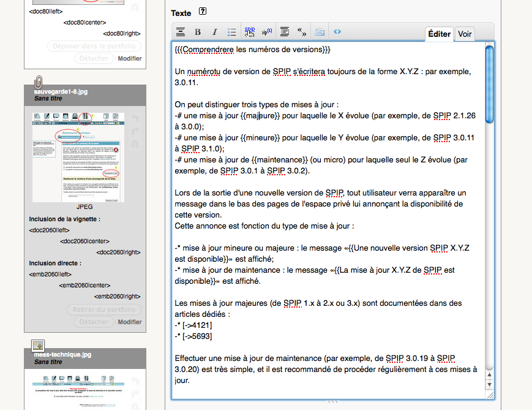The height and width of the screenshot is (410, 532).
Task: Click the blue code brackets icon
Action: click(x=337, y=32)
